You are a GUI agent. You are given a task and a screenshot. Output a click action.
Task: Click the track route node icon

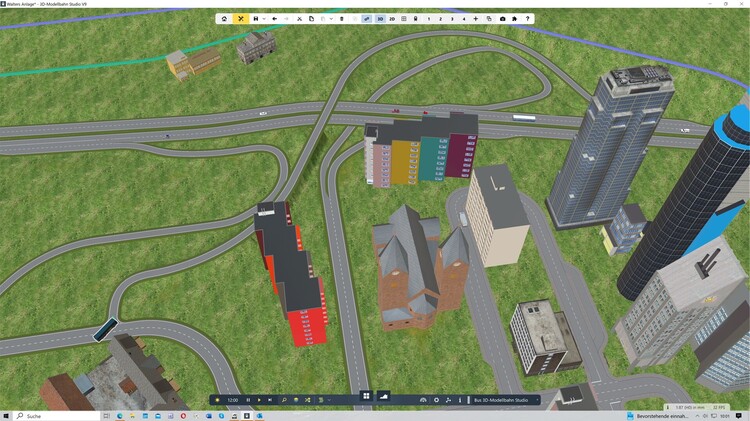448,400
